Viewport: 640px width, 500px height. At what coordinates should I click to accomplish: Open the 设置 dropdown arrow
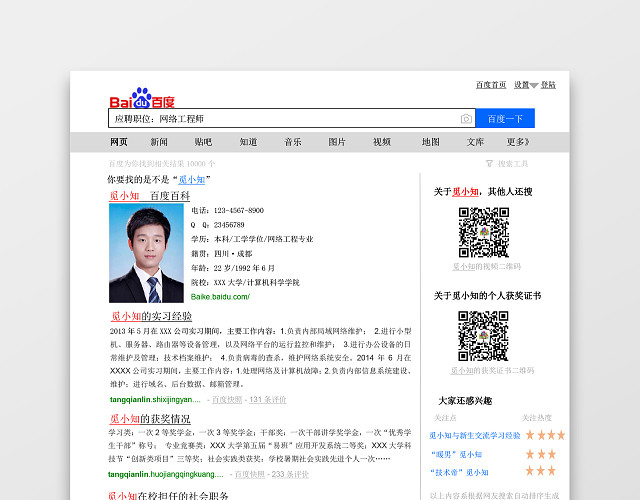click(x=533, y=86)
